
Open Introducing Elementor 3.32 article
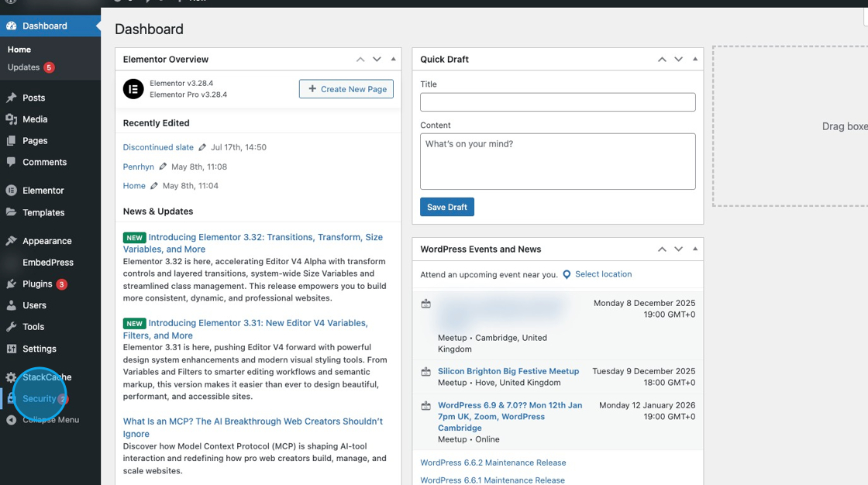pos(253,243)
